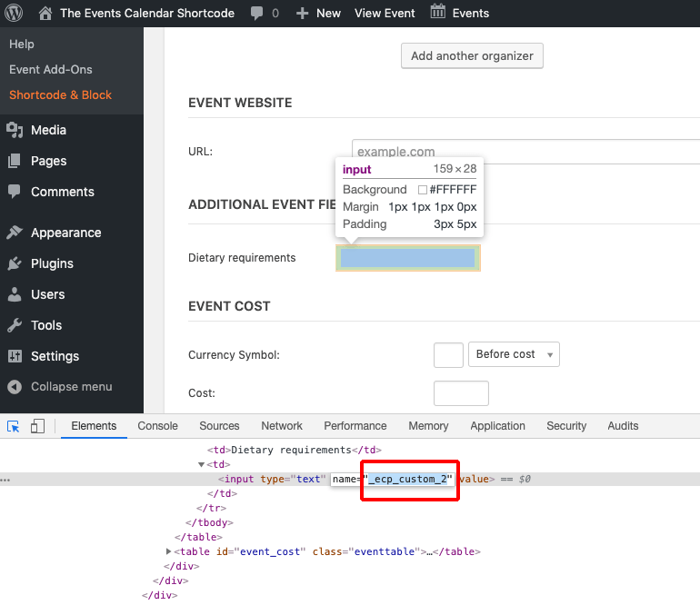This screenshot has height=605, width=700.
Task: Activate the DevTools inspect element icon
Action: (x=14, y=426)
